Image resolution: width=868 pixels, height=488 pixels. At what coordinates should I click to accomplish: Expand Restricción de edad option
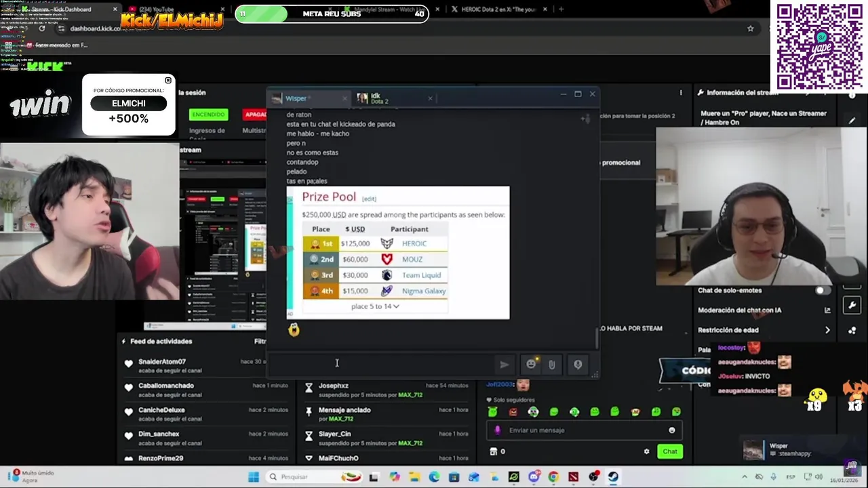pos(827,330)
